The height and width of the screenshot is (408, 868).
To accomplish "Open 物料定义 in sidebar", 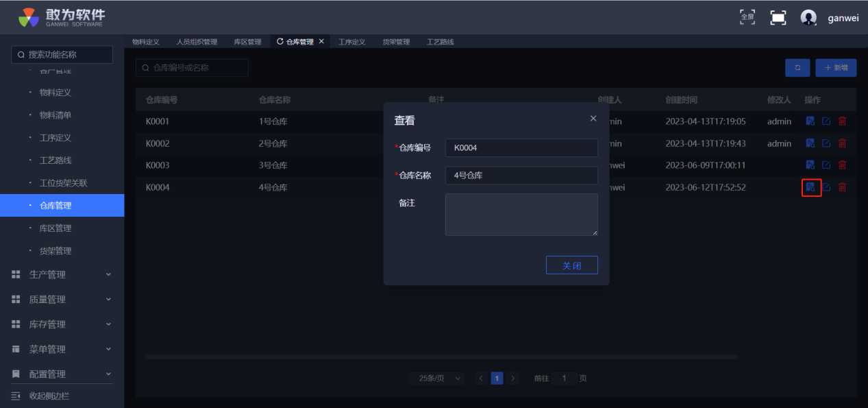I will click(x=55, y=93).
